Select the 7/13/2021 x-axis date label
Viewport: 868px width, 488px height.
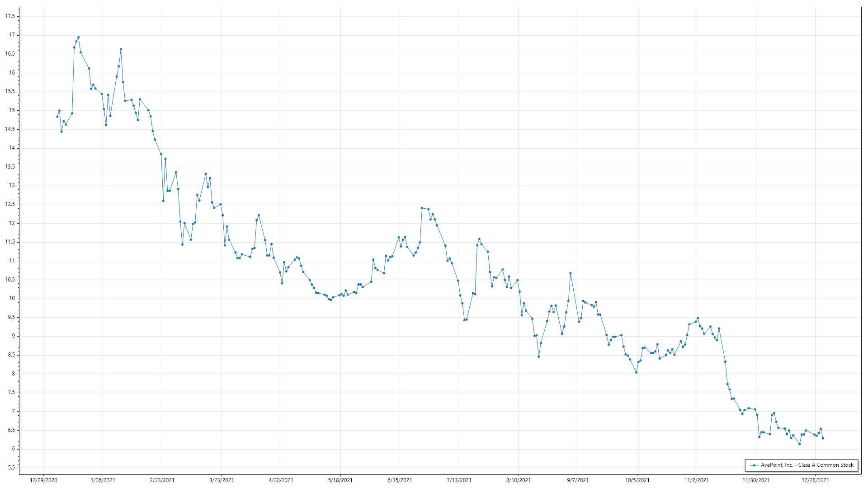(x=459, y=480)
